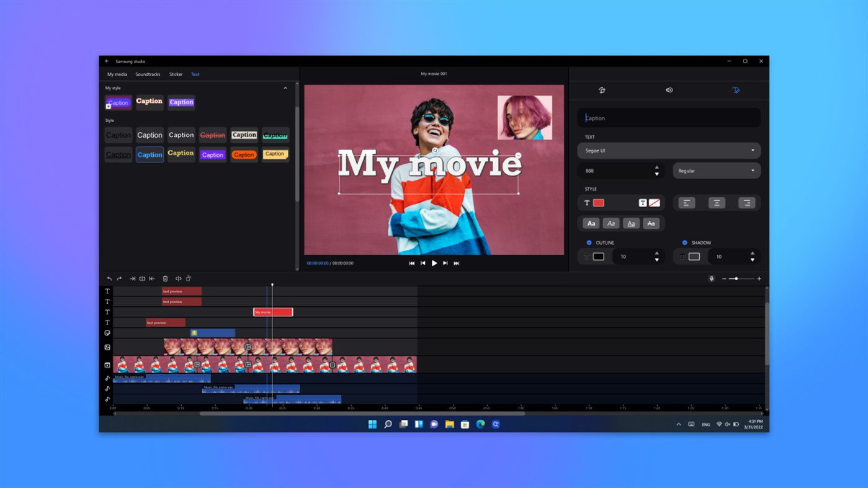Skip to the end of the movie
The height and width of the screenshot is (488, 868).
click(457, 264)
